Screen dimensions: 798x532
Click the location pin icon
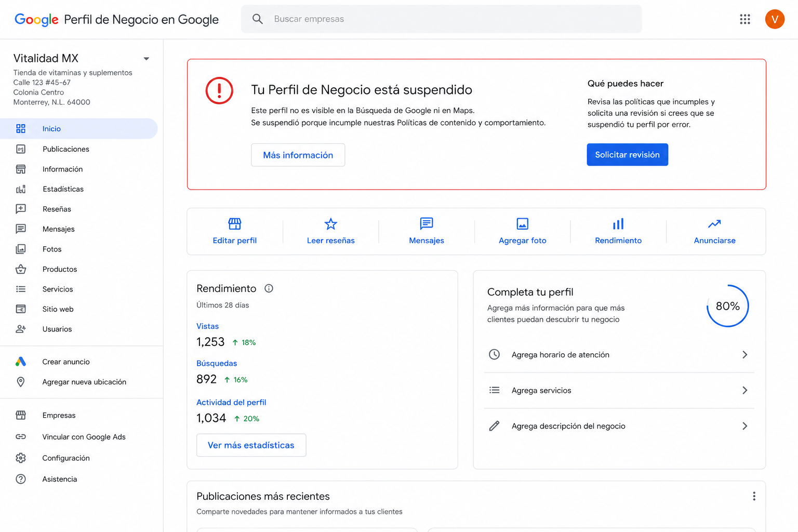[21, 382]
